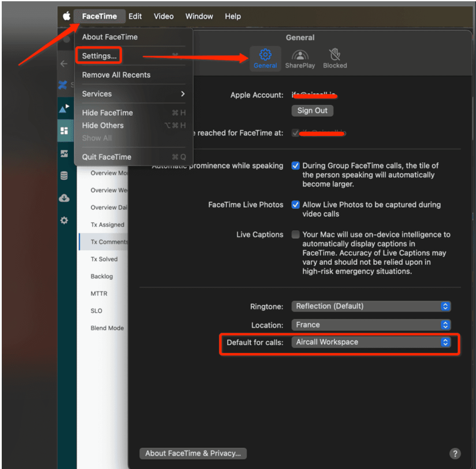Expand the Default for calls dropdown
Screen dimensions: 476x469
tap(371, 342)
